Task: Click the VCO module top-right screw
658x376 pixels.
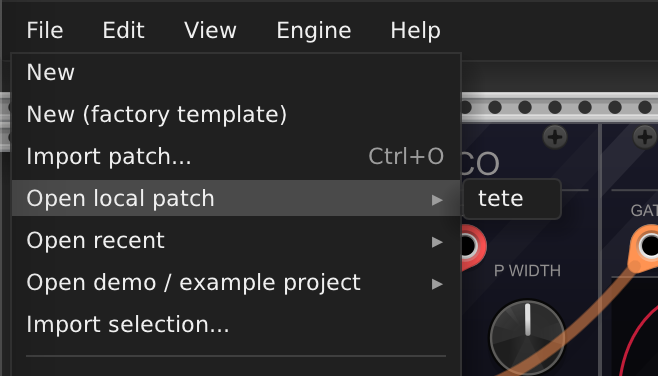Action: 555,137
